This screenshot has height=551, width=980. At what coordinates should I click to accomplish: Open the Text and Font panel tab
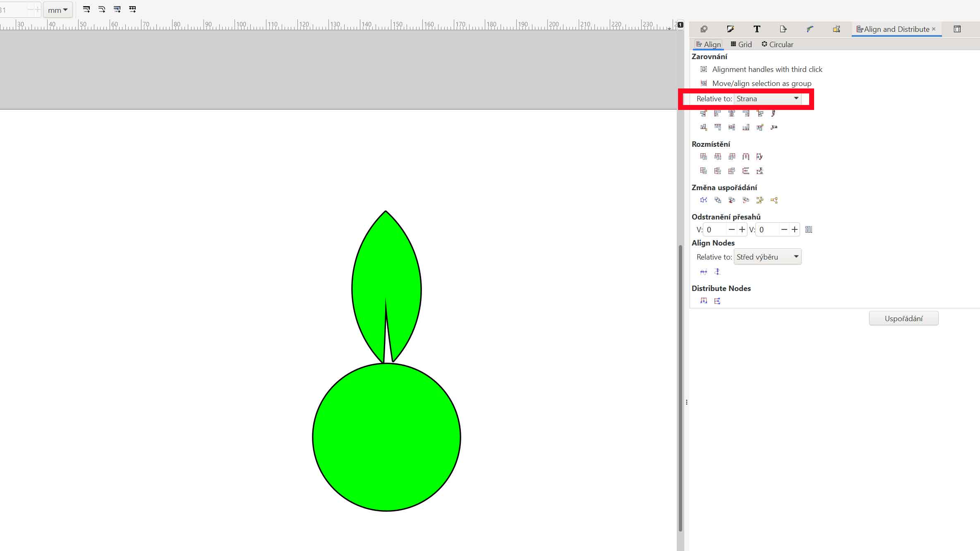757,29
